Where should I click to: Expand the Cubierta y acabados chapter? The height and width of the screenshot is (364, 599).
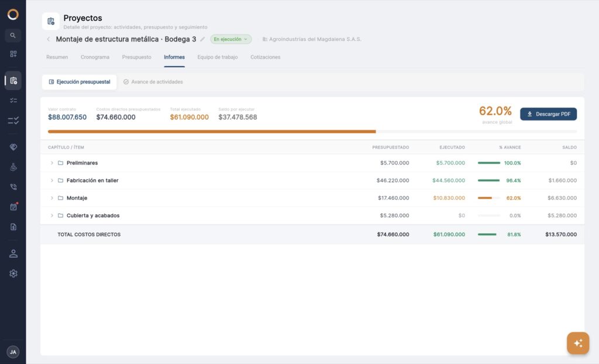pyautogui.click(x=52, y=216)
